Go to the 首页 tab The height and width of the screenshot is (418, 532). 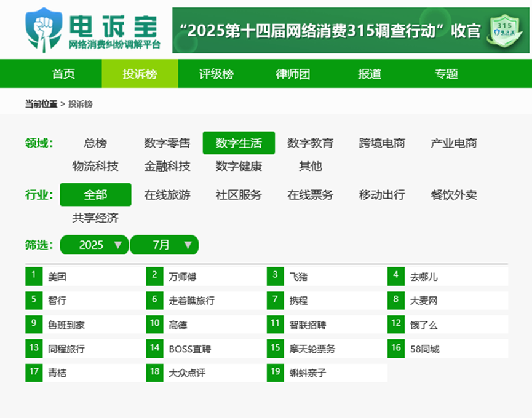pos(63,74)
